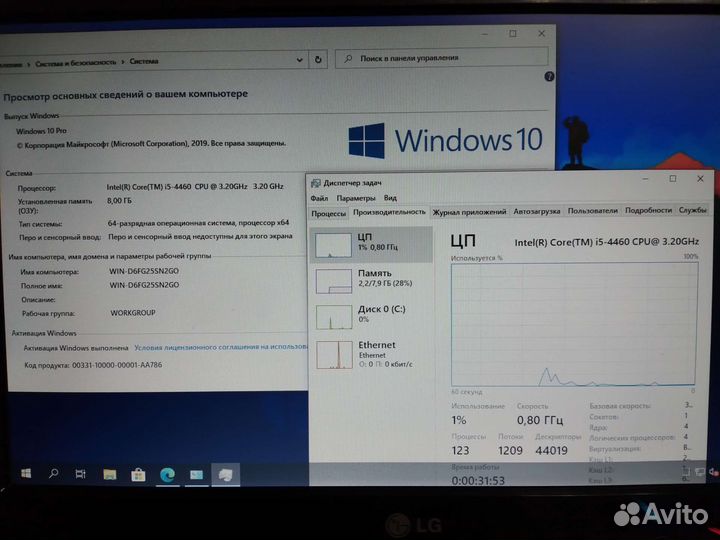Open Mail app on taskbar
Viewport: 720px width, 540px height.
[x=197, y=474]
